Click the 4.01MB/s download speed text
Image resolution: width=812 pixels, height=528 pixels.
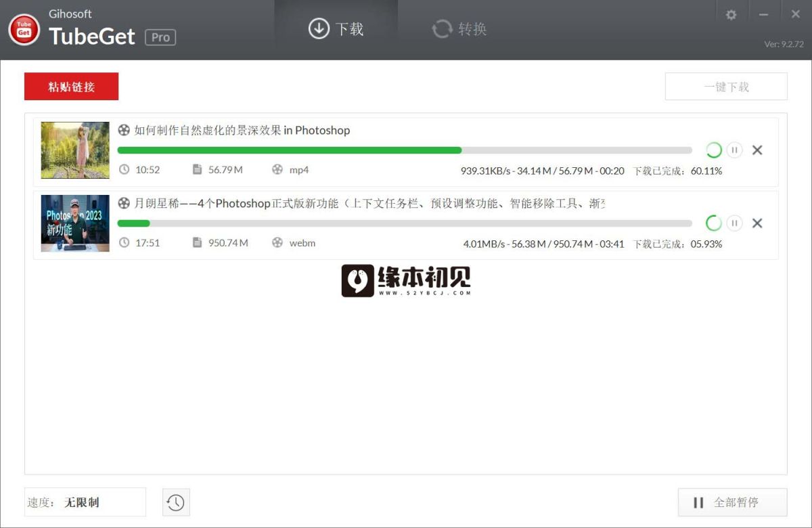pos(484,244)
